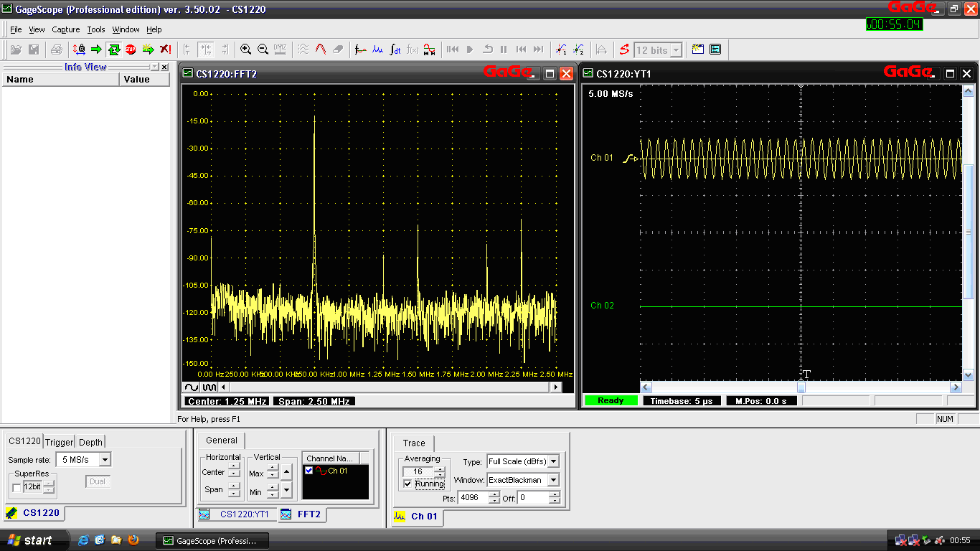Click the single green arrow capture icon
The height and width of the screenshot is (551, 980).
[96, 50]
